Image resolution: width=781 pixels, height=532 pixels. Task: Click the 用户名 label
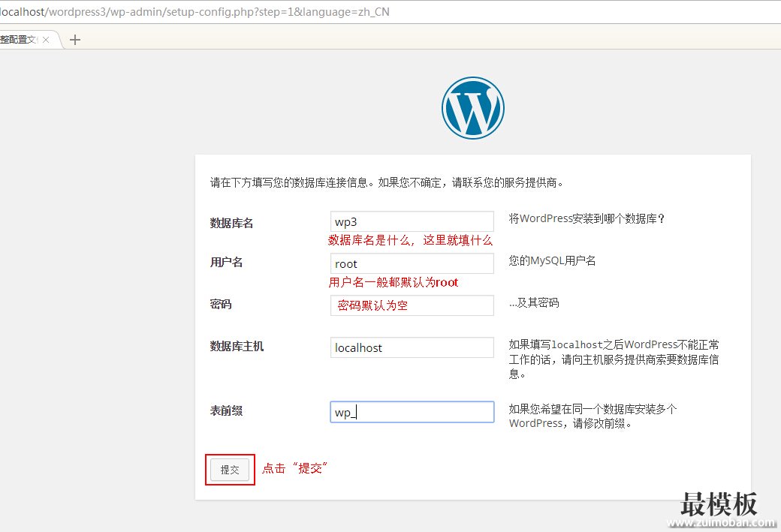[x=226, y=263]
